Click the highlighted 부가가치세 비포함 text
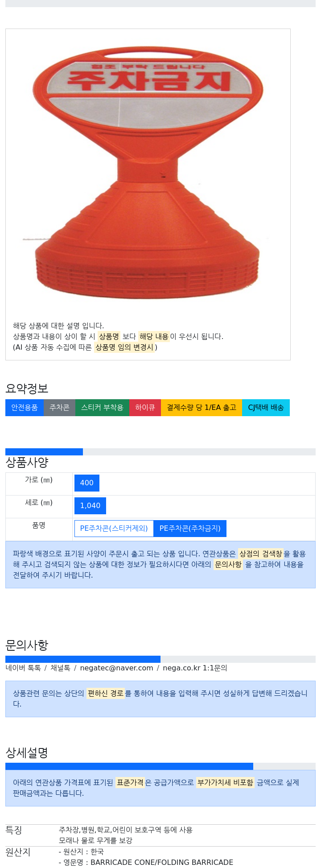Screen dimensions: 321x868 point(225,783)
